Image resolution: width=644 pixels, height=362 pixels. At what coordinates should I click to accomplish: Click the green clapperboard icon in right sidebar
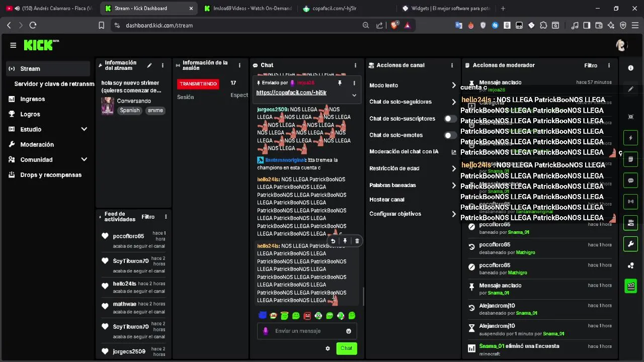tap(630, 286)
